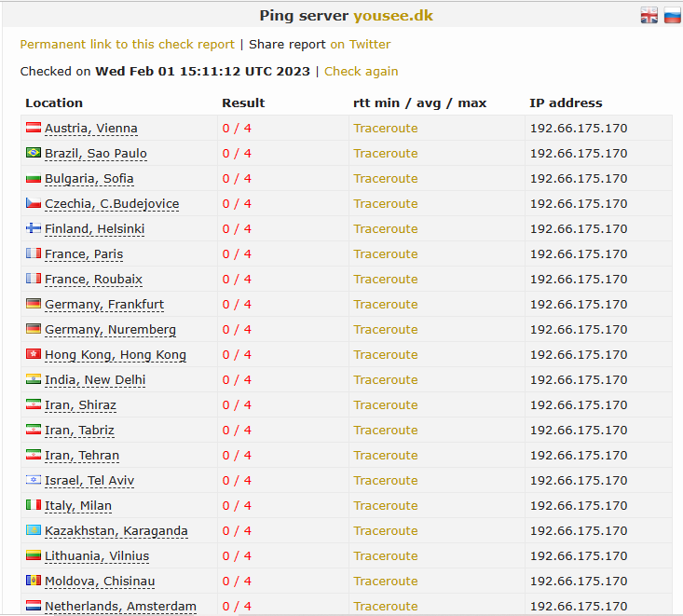Click the Czechia flag icon

[x=34, y=203]
